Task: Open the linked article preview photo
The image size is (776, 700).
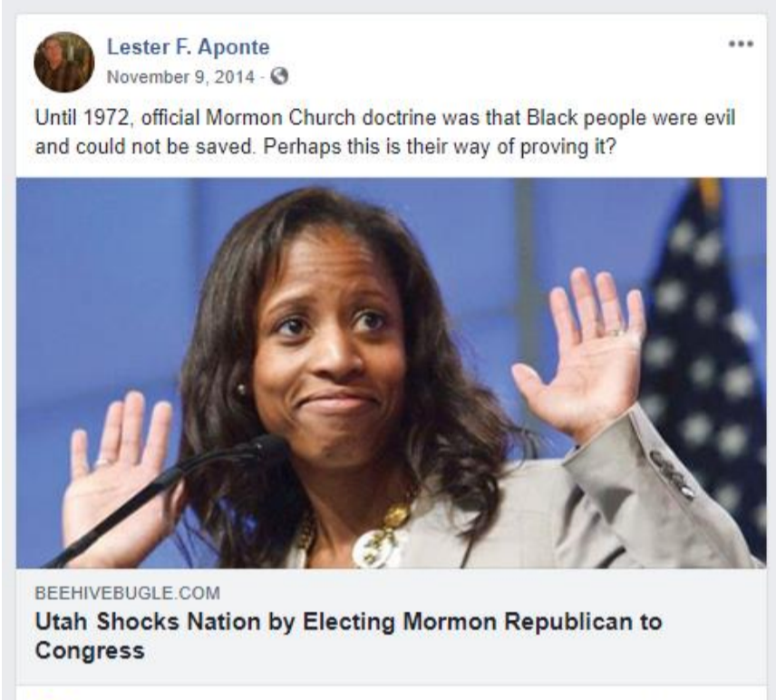Action: coord(391,373)
